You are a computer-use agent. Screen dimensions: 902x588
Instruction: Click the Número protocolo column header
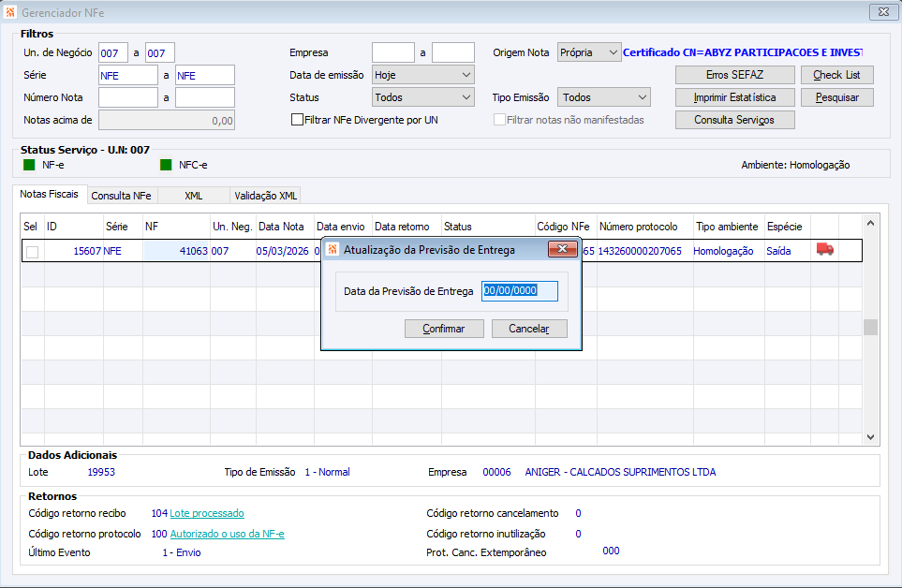pyautogui.click(x=644, y=227)
